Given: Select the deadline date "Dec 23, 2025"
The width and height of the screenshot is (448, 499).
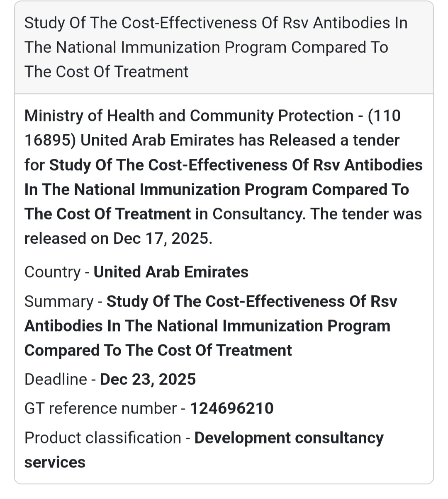Looking at the screenshot, I should point(148,380).
